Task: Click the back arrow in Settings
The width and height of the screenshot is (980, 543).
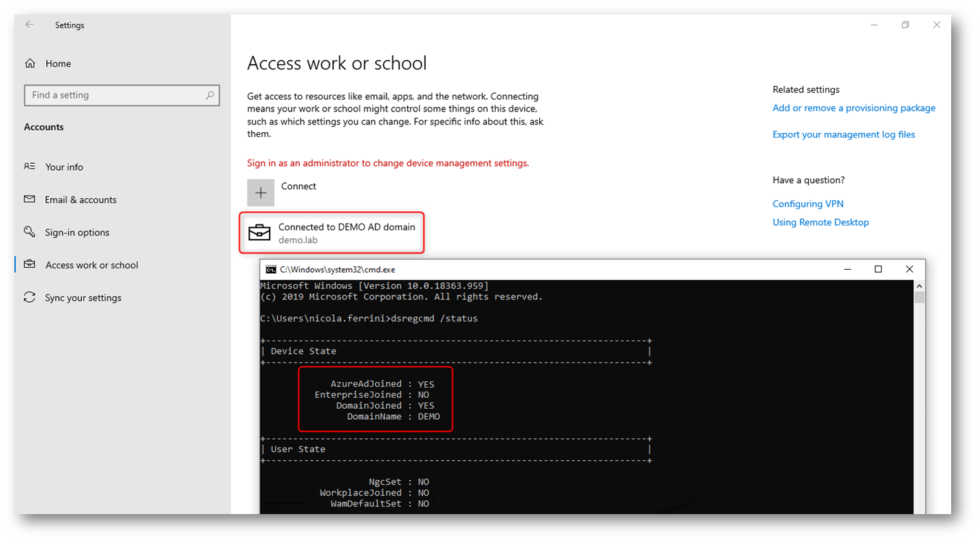Action: tap(30, 25)
